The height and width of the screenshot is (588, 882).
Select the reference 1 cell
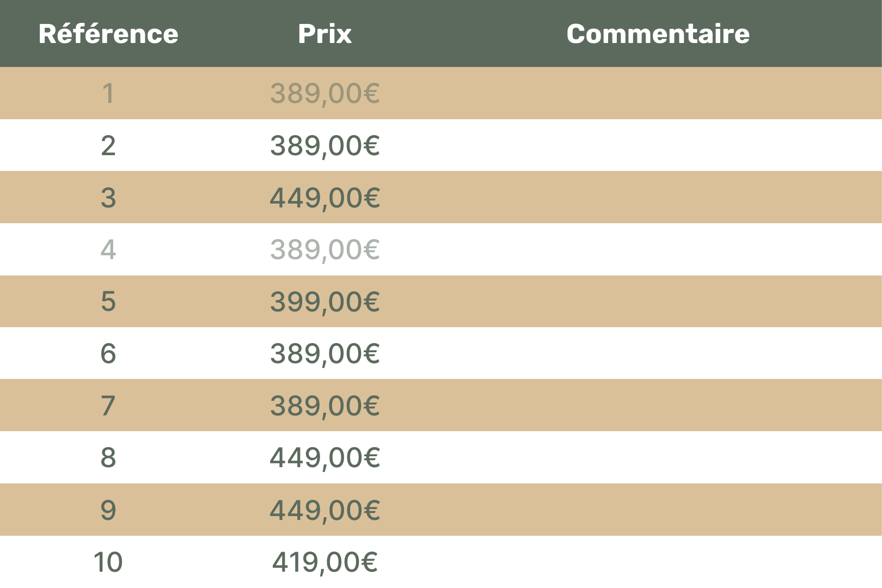pos(108,93)
